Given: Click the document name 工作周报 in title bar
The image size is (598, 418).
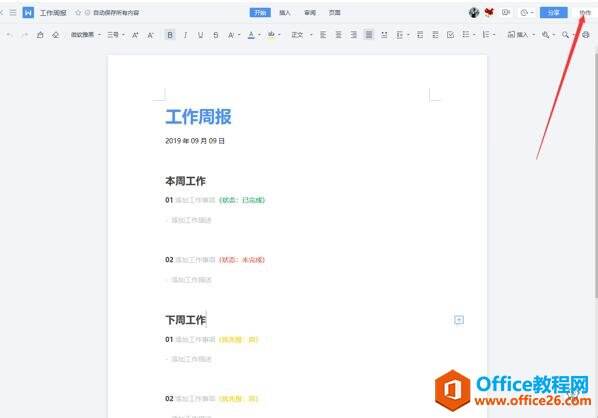Looking at the screenshot, I should tap(53, 13).
